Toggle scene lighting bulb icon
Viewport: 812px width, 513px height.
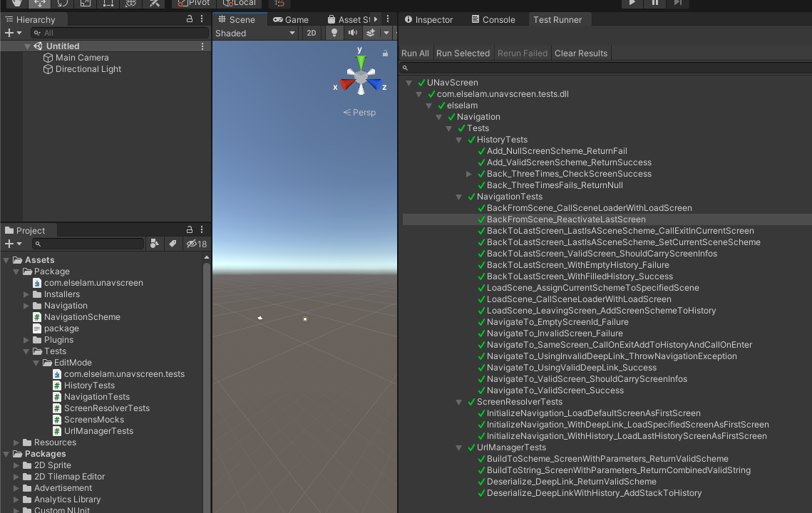click(x=334, y=33)
